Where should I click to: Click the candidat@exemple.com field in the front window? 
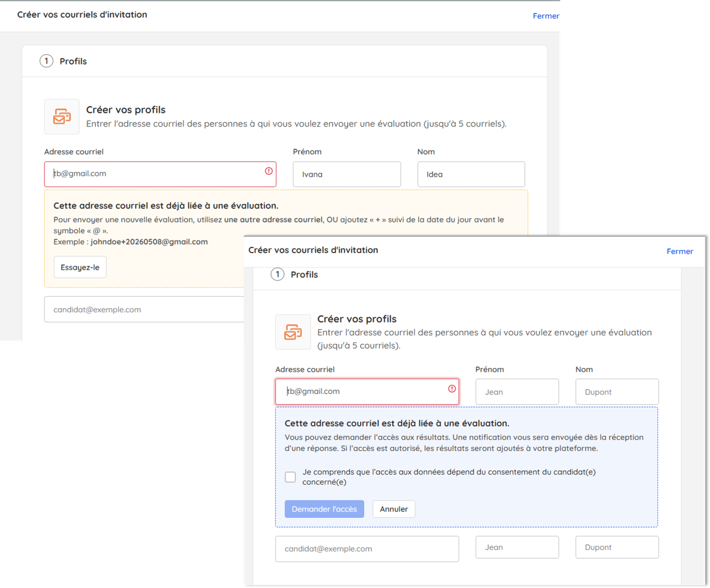[x=367, y=549]
